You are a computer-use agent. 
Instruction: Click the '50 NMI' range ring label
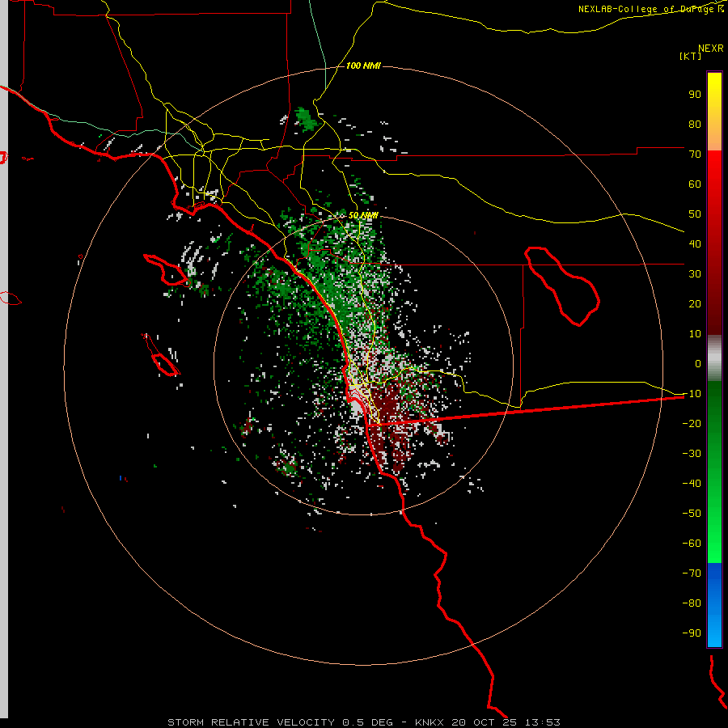[363, 215]
